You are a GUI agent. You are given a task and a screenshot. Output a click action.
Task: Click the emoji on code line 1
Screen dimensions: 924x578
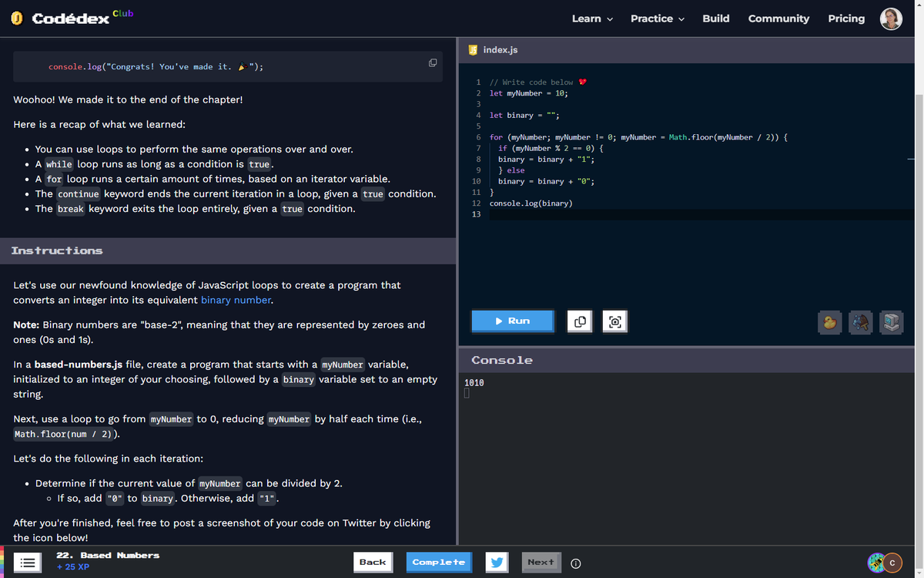click(583, 82)
